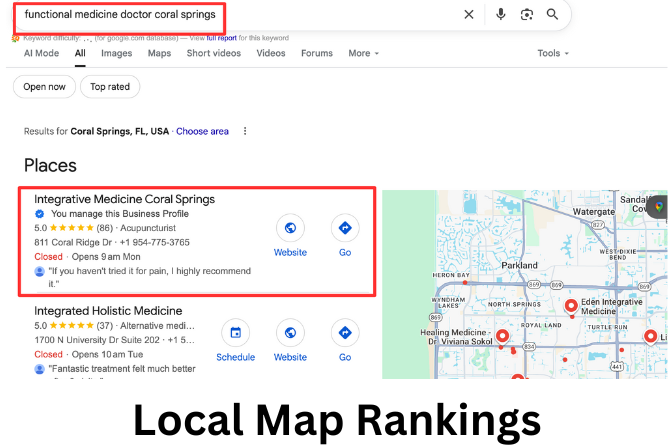Click the Places heading
The image size is (672, 448).
coord(50,165)
